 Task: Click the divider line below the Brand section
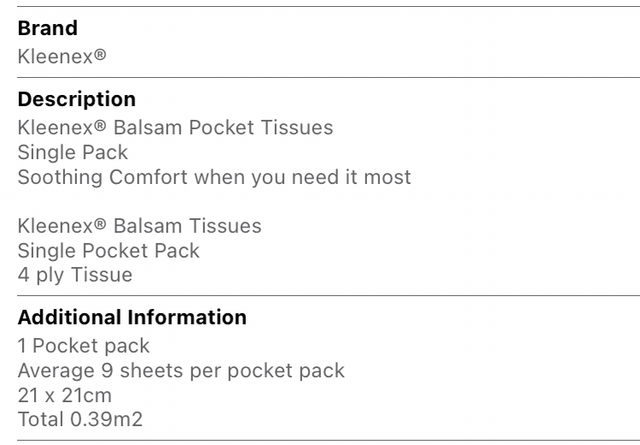coord(320,77)
